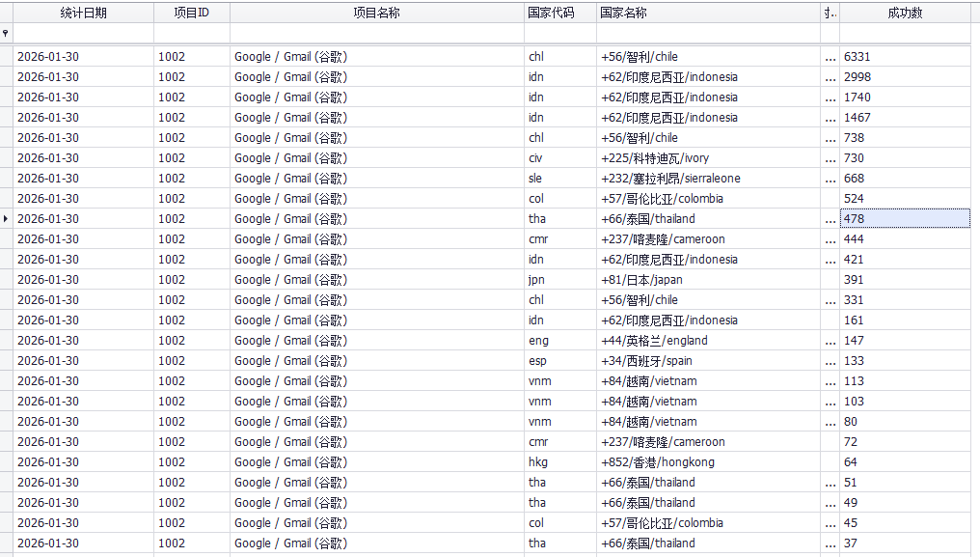
Task: Select the '+225/科特迪瓦/ivory' cell
Action: [708, 157]
